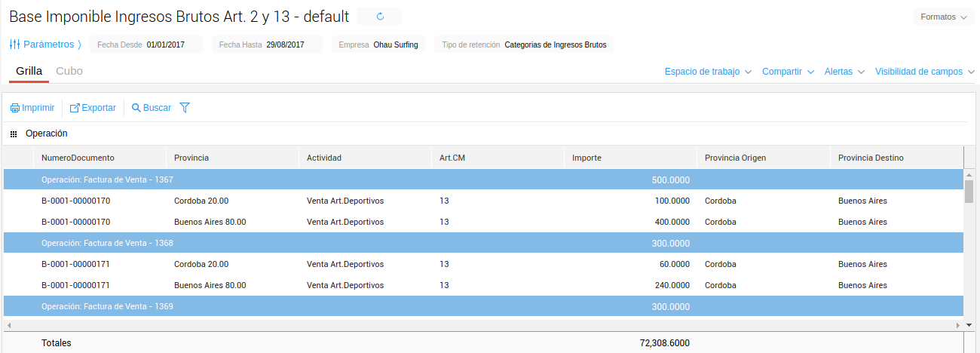Click the Buscar magnifier icon
This screenshot has height=353, width=980.
(x=136, y=108)
